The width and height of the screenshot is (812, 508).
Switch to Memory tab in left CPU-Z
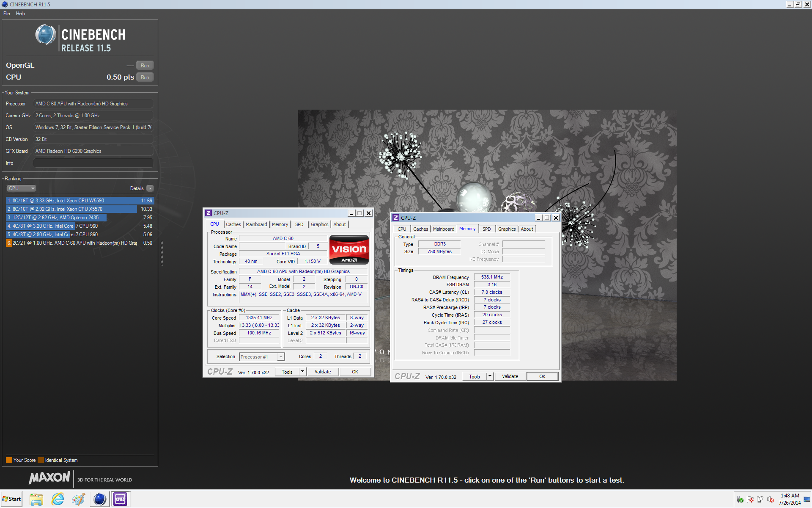pos(280,224)
